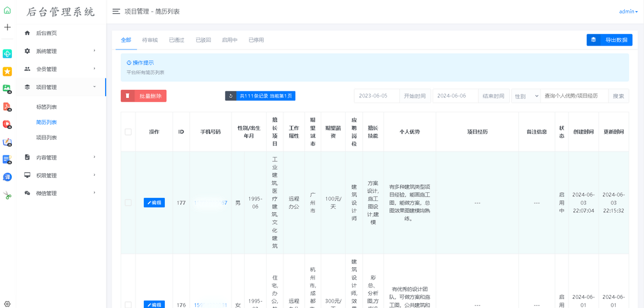
Task: Expand the 系统管理 menu
Action: 61,51
